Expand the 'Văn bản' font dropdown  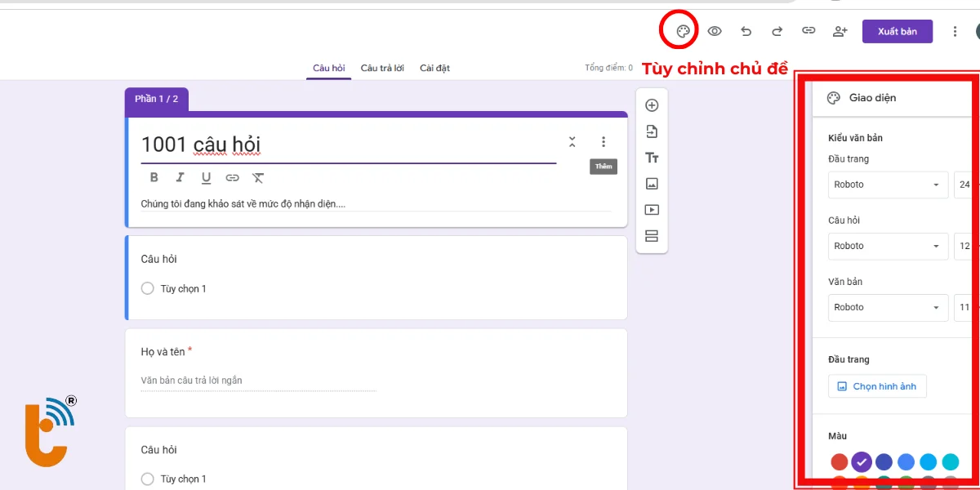pyautogui.click(x=888, y=307)
